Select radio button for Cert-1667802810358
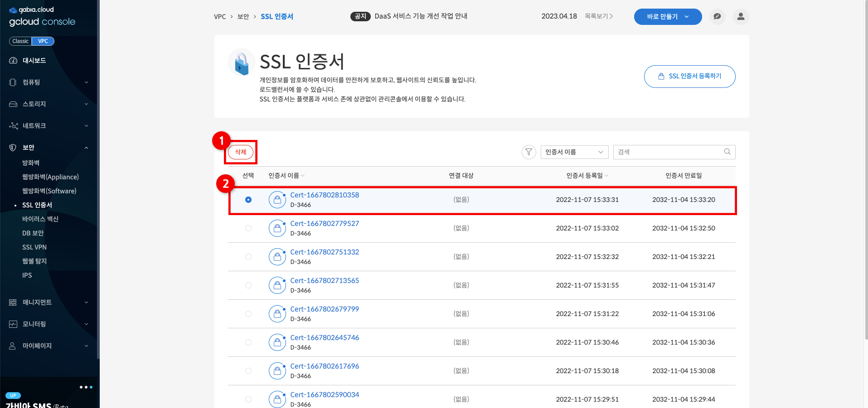Screen dimensions: 868x408 pyautogui.click(x=248, y=200)
